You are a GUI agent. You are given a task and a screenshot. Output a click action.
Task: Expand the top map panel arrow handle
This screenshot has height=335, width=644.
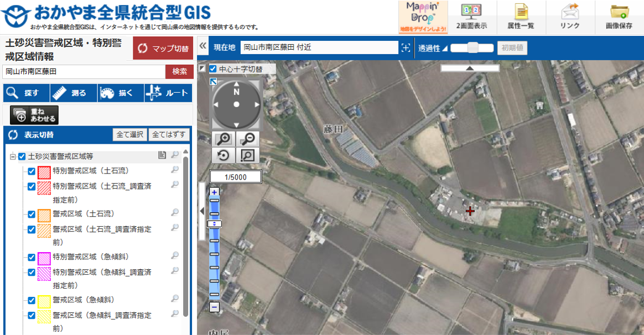tap(470, 68)
